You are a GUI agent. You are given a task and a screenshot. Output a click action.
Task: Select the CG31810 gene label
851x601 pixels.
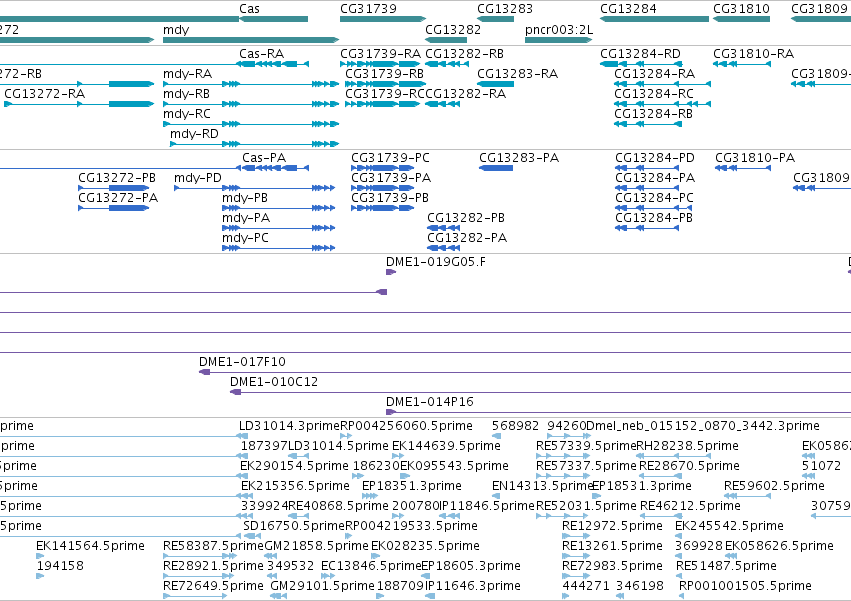tap(741, 9)
